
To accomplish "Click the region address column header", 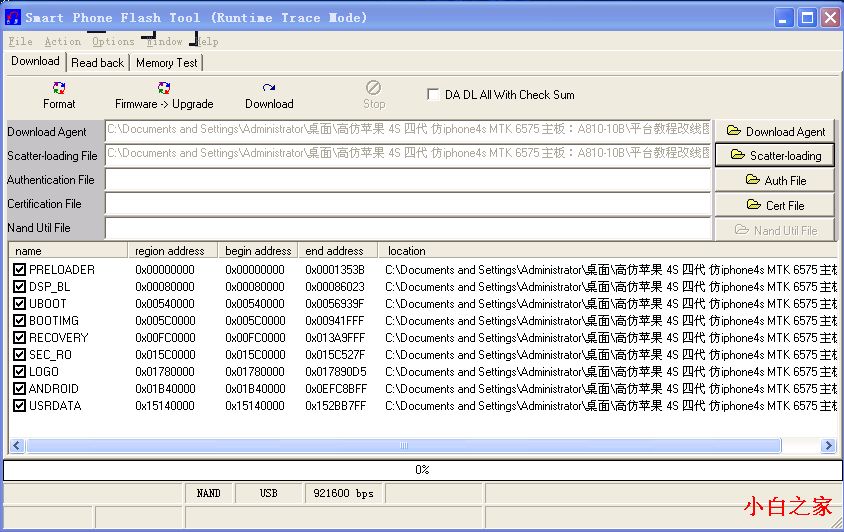I will click(x=173, y=251).
